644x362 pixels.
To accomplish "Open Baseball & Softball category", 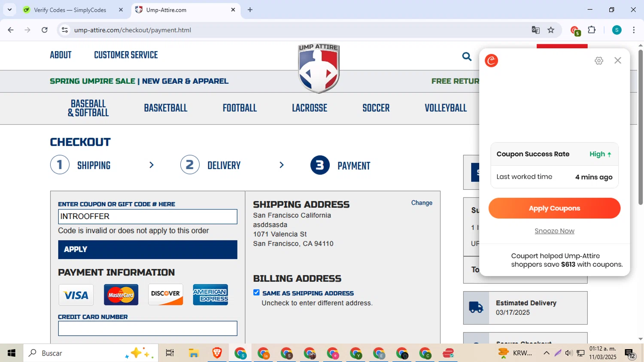I will click(x=88, y=108).
